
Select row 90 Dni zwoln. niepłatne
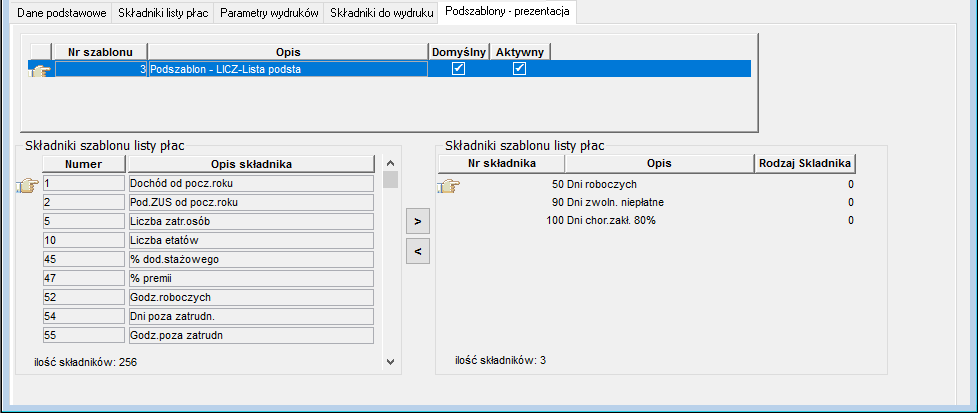click(647, 203)
